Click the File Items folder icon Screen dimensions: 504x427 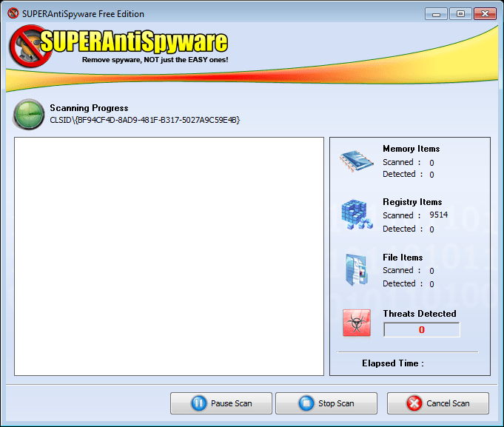click(x=357, y=270)
